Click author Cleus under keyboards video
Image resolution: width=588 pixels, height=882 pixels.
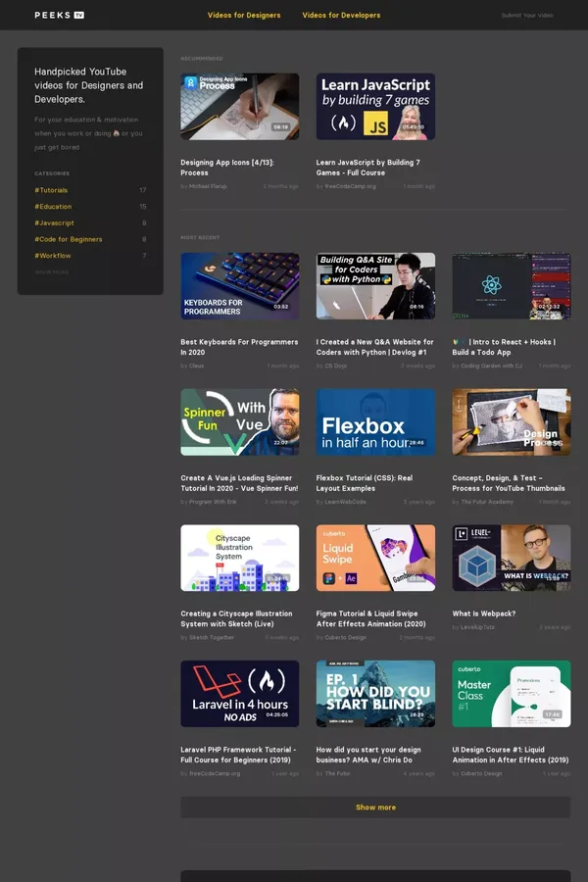click(196, 366)
